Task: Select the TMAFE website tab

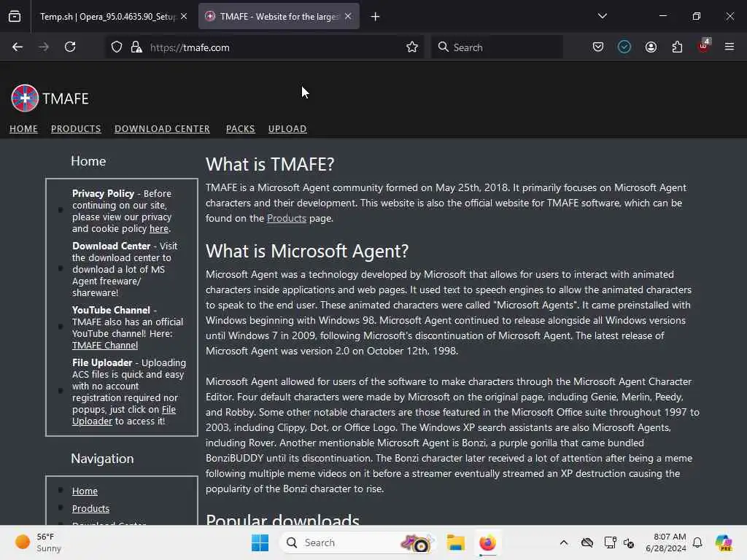Action: tap(279, 17)
